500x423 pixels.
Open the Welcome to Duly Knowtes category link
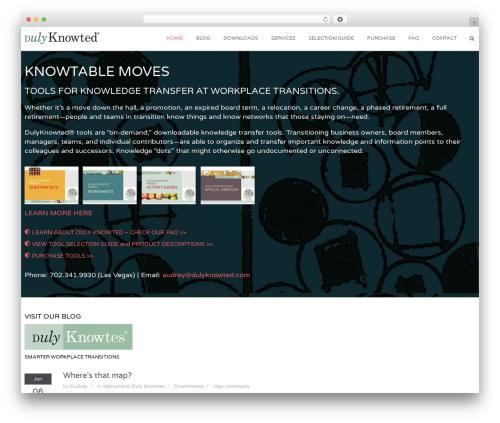[133, 386]
